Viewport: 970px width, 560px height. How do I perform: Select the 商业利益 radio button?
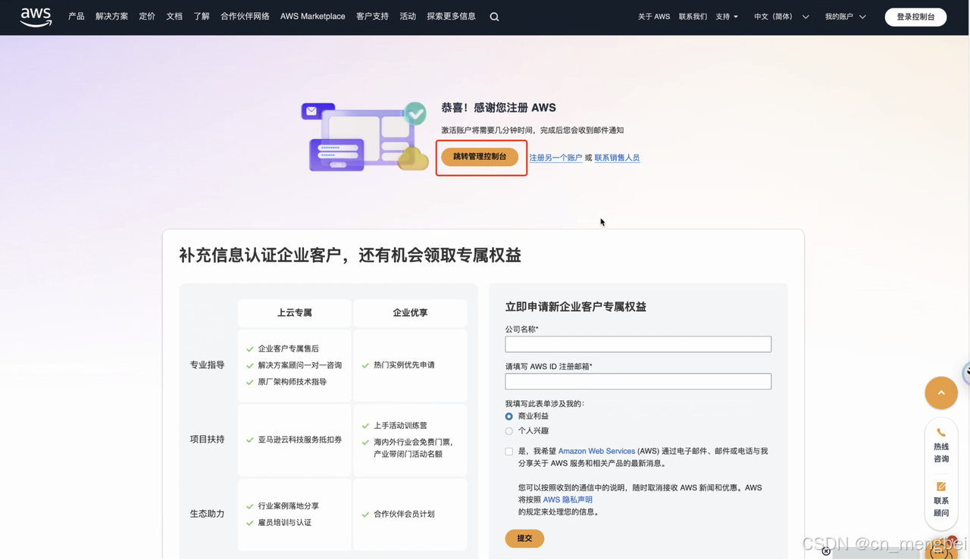[x=509, y=416]
